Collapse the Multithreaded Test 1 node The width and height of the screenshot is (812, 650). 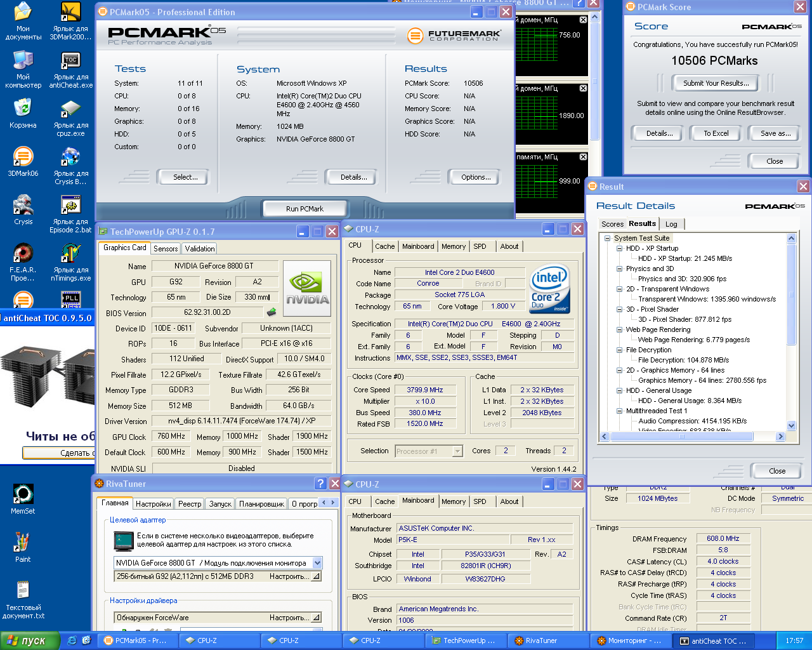point(619,411)
